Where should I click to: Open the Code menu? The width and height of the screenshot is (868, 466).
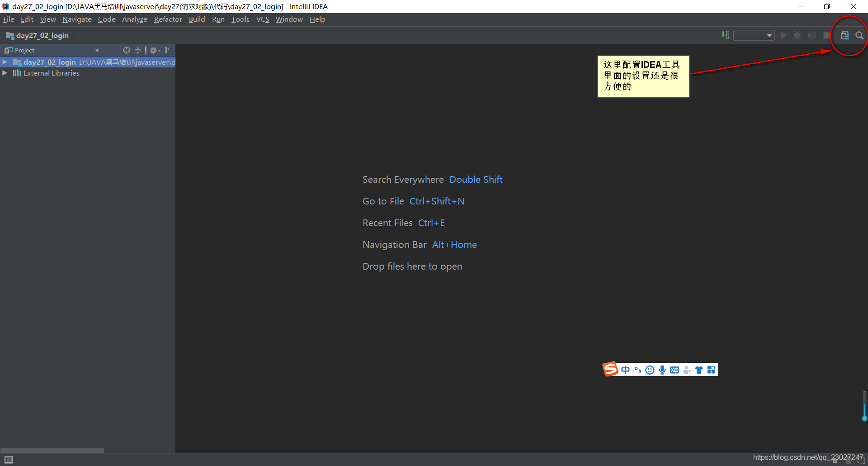pyautogui.click(x=107, y=19)
